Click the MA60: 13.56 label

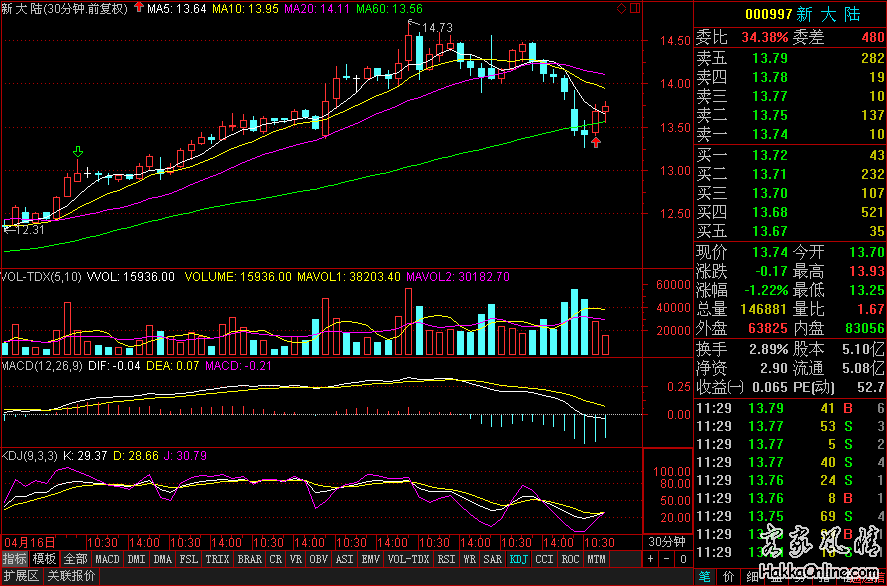coord(389,8)
